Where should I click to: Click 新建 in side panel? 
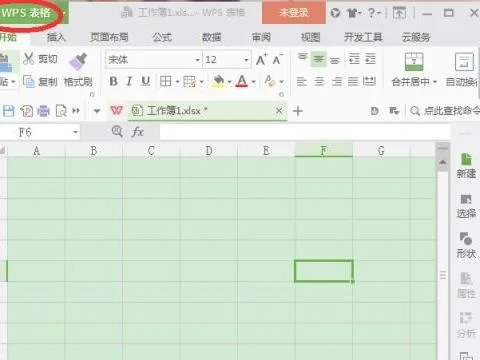[x=466, y=166]
